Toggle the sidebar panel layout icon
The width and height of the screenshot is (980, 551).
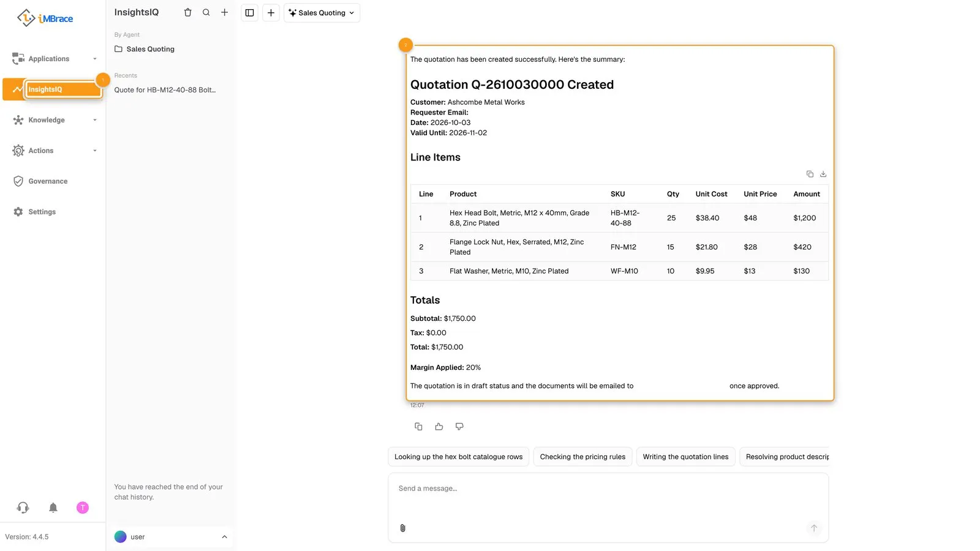tap(249, 13)
